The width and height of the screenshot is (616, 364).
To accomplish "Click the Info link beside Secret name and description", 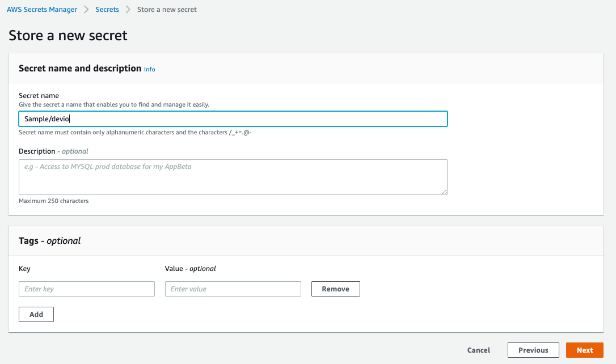I will point(149,69).
